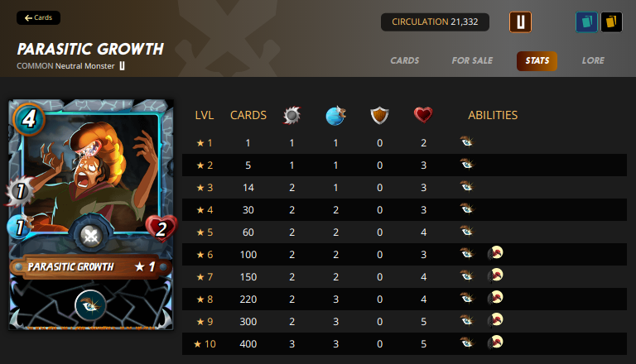The height and width of the screenshot is (364, 636).
Task: Click the second ability icon in level 6 row
Action: point(495,253)
